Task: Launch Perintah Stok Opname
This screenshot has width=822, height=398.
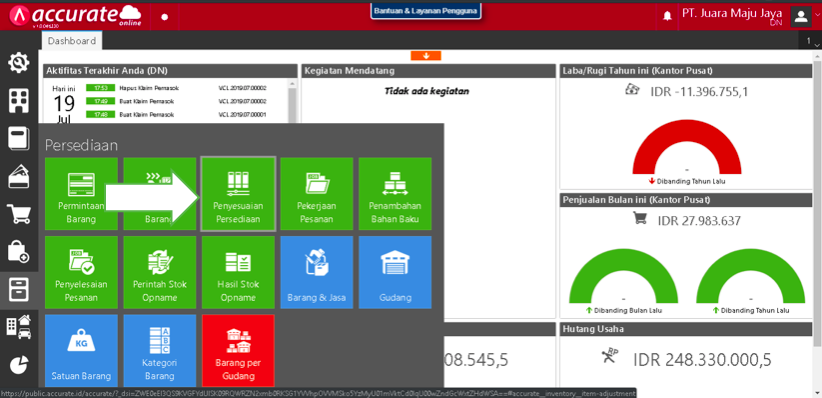Action: 160,272
